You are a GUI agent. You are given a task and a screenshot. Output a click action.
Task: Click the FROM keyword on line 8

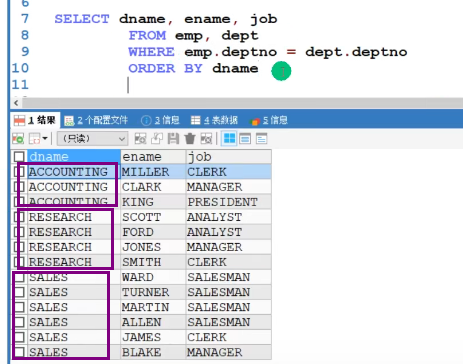tap(147, 35)
